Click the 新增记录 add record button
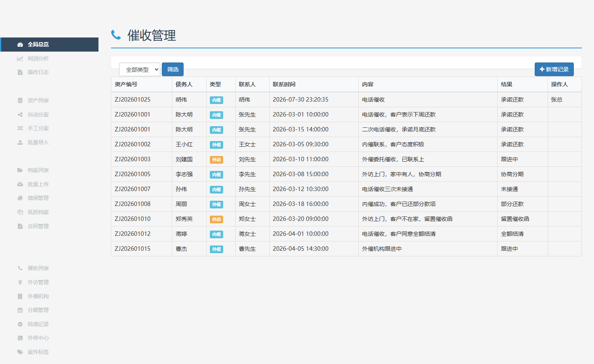594x364 pixels. click(554, 69)
